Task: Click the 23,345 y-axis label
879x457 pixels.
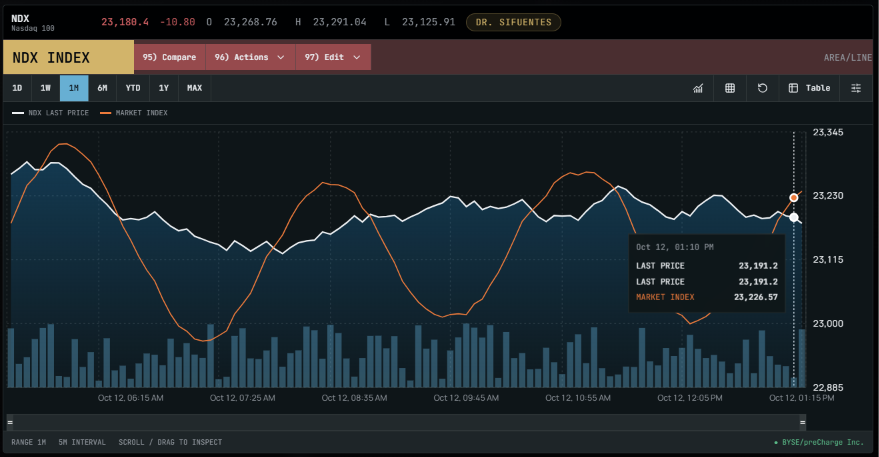Action: [x=828, y=132]
